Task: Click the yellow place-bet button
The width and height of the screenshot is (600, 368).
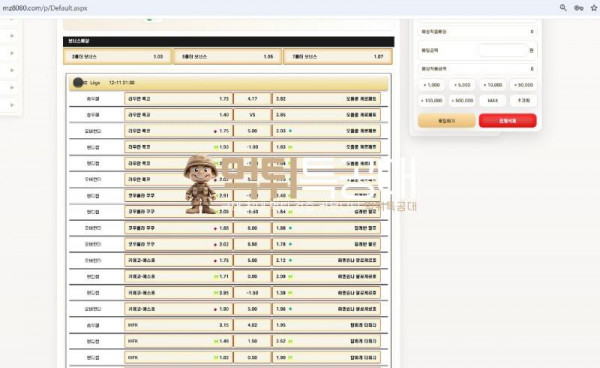Action: click(x=447, y=121)
